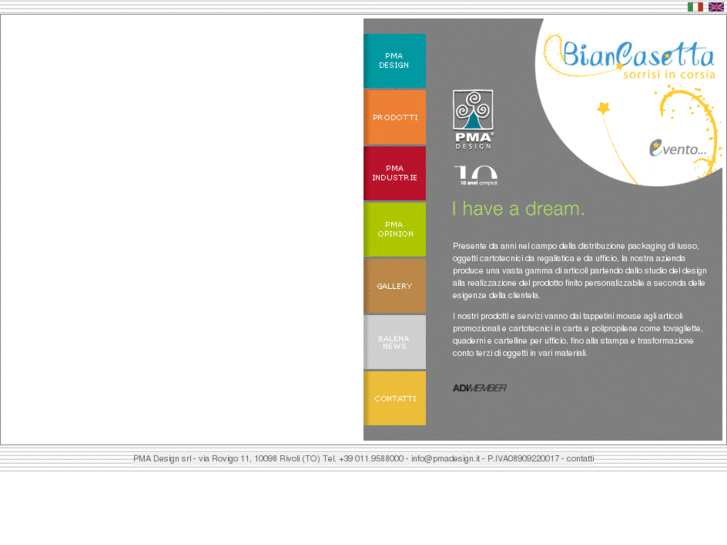Click the Evento... link
Viewport: 727px width, 545px height.
tap(678, 148)
